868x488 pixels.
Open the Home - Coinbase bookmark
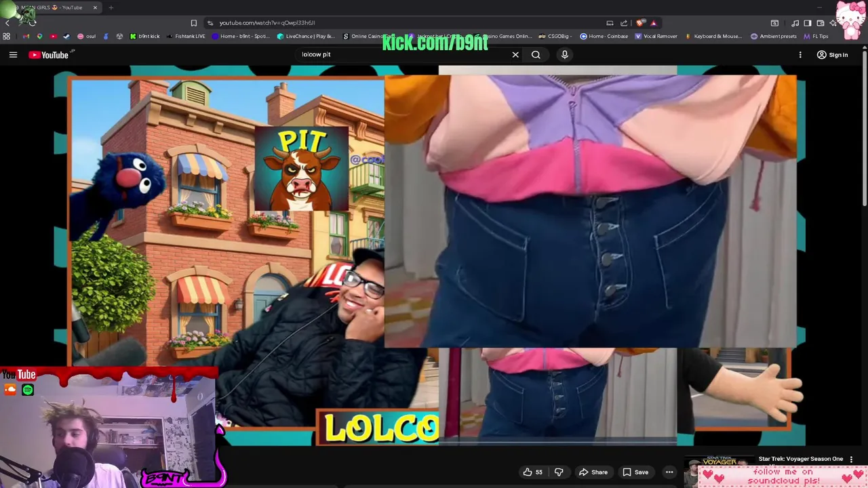tap(604, 36)
